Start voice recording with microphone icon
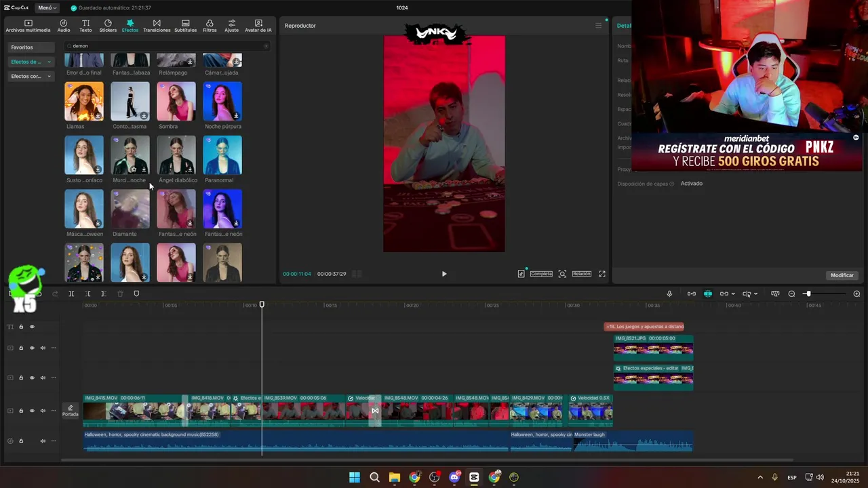The width and height of the screenshot is (868, 488). [669, 293]
